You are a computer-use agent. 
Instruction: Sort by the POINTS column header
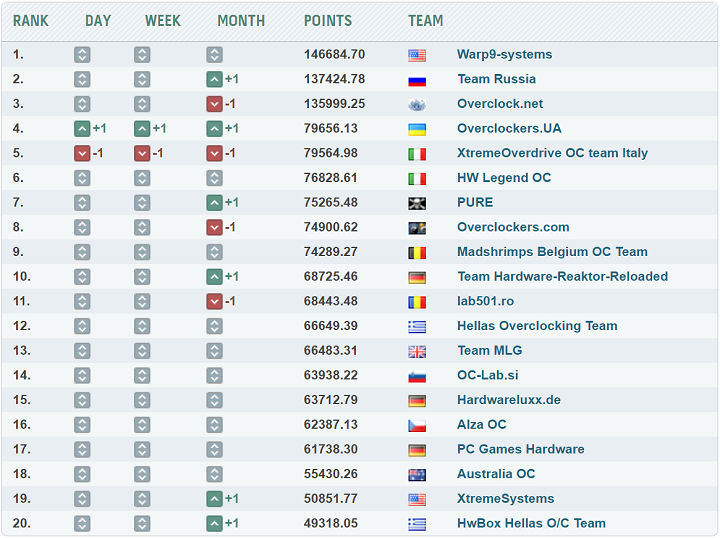tap(328, 20)
